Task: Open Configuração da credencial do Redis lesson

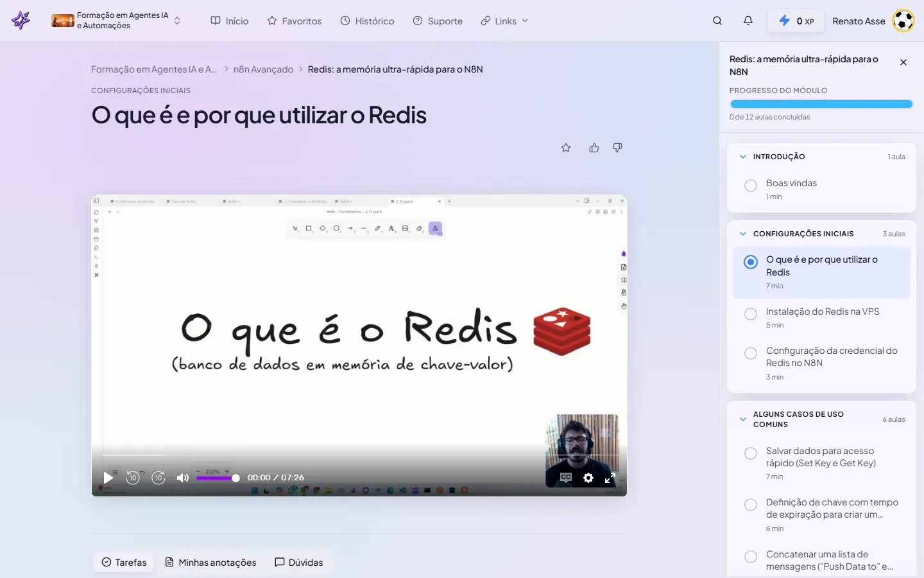Action: pyautogui.click(x=832, y=356)
